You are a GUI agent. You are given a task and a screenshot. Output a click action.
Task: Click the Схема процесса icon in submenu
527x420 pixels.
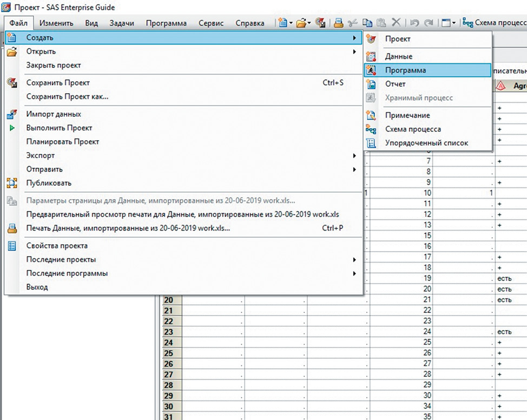[x=371, y=129]
